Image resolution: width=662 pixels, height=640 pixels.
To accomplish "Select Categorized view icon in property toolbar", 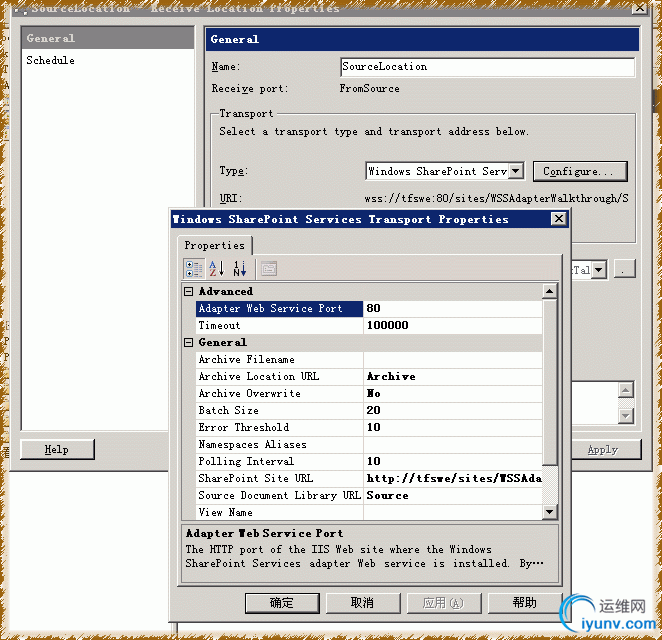I will (x=194, y=268).
